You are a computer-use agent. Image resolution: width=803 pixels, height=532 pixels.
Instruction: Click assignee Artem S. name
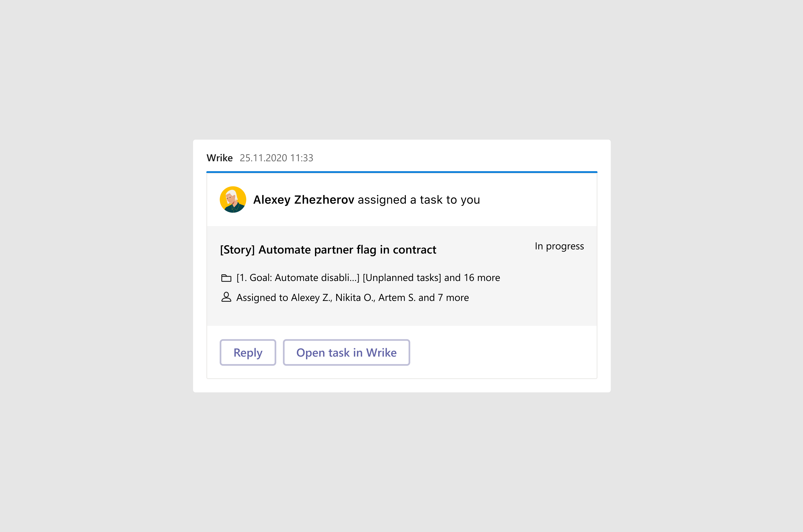pyautogui.click(x=397, y=298)
